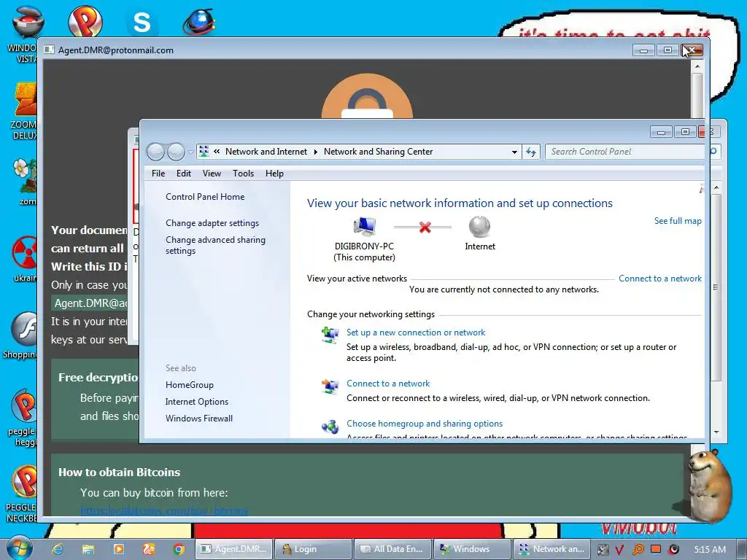
Task: Open the red P game desktop icon at top
Action: point(85,21)
